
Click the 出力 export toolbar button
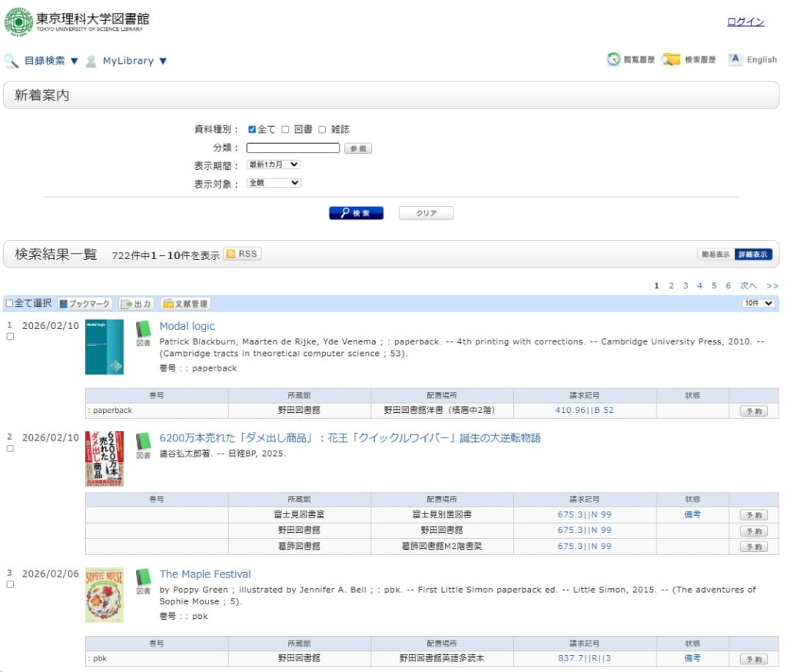tap(137, 304)
